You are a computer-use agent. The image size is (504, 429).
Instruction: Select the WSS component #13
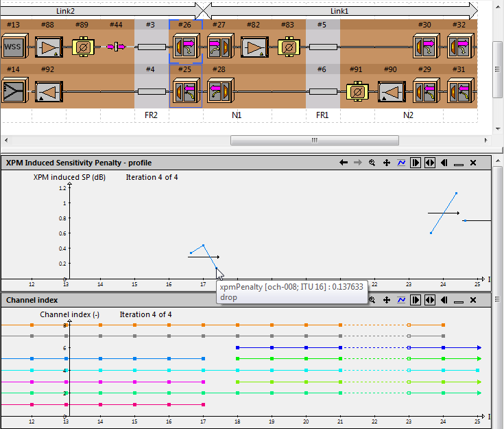click(x=14, y=47)
